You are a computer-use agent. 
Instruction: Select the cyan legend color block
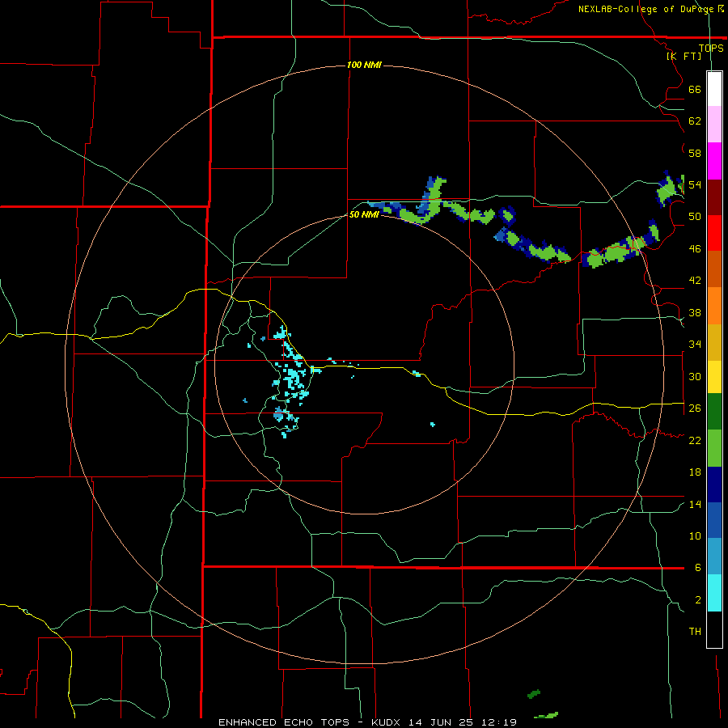tap(714, 593)
